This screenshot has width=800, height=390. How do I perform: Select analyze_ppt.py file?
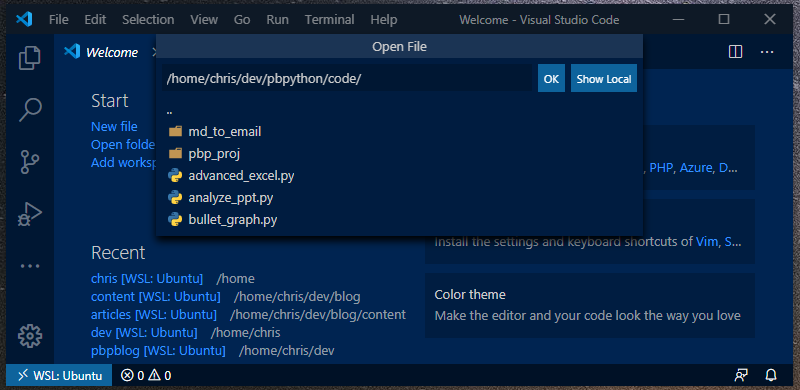(399, 198)
